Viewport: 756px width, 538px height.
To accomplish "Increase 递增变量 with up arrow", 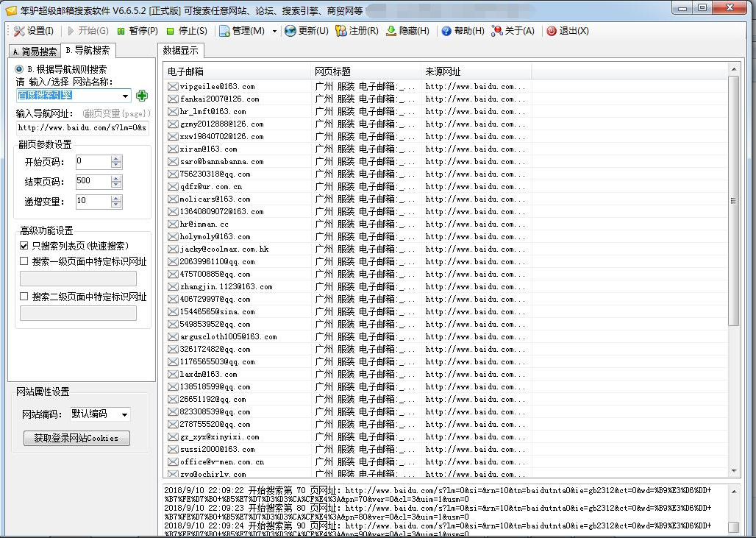I will coord(116,198).
